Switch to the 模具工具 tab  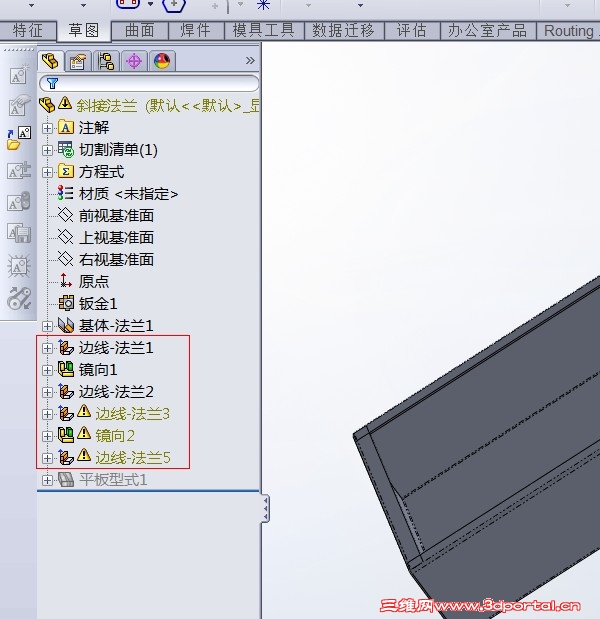264,31
